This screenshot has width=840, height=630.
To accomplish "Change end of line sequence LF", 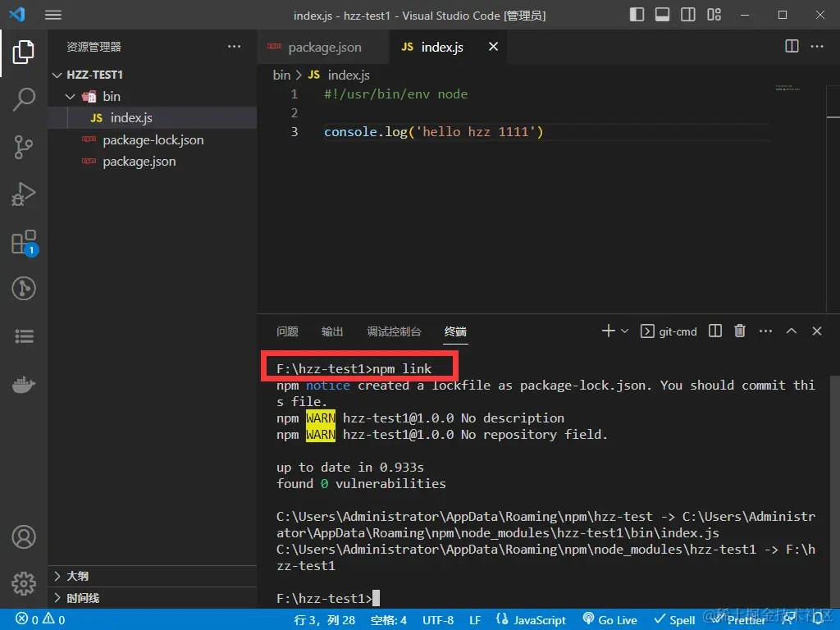I will click(x=475, y=620).
